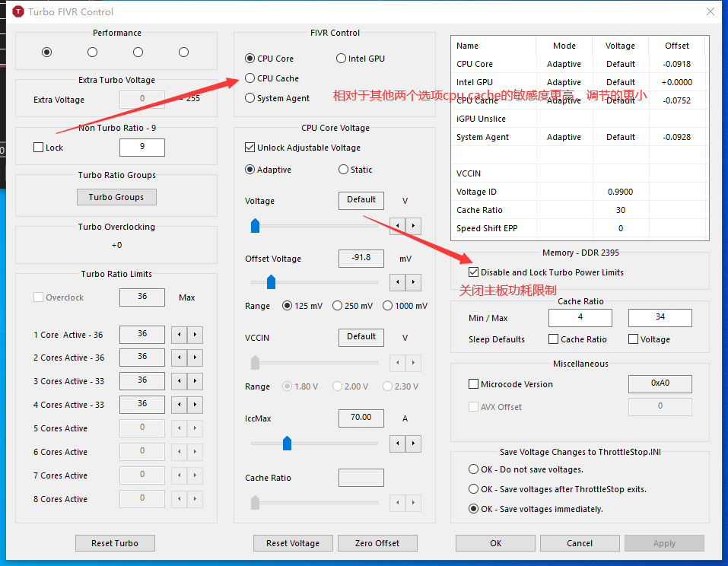Select the System Agent row in table

pos(579,137)
